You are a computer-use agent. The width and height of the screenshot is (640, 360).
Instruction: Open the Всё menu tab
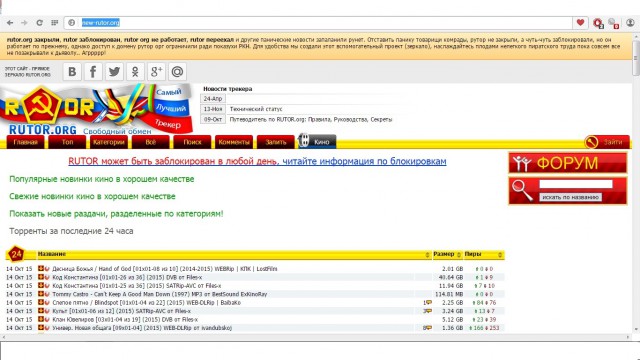(x=151, y=142)
